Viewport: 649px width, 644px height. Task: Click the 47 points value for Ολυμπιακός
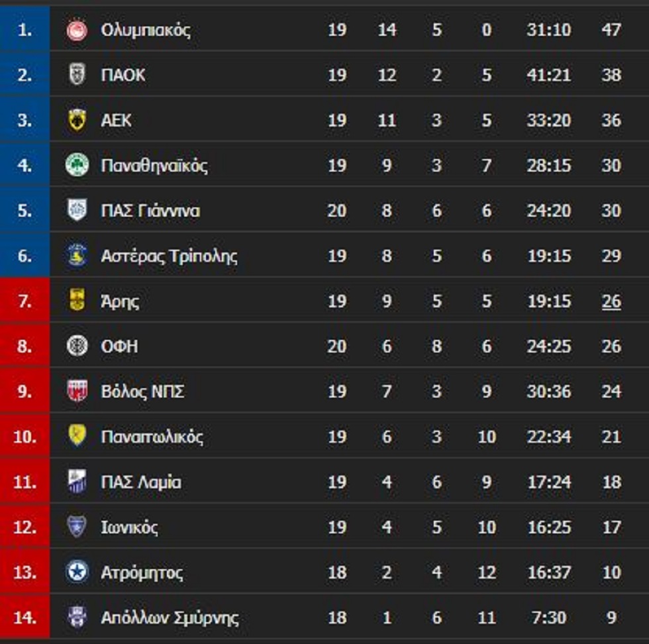[x=611, y=30]
